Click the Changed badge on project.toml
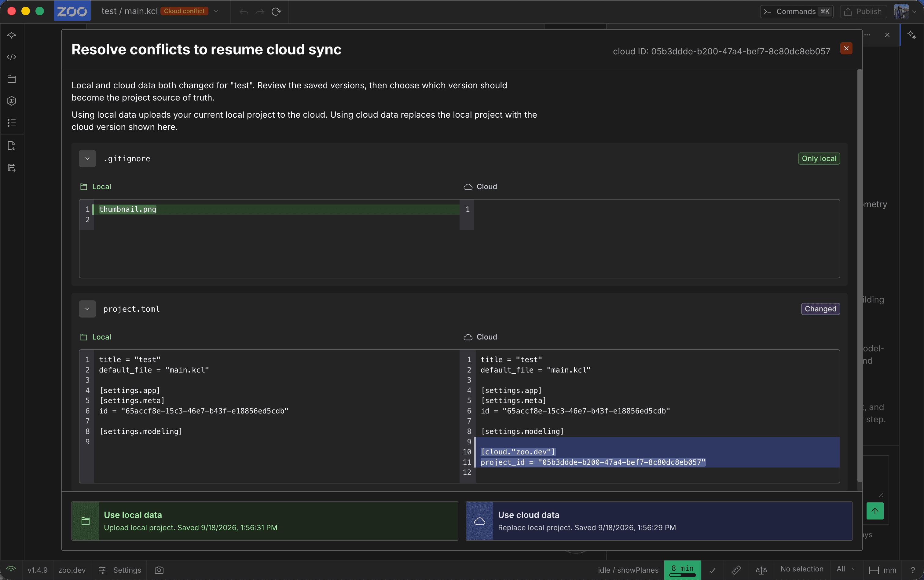924x580 pixels. (820, 309)
